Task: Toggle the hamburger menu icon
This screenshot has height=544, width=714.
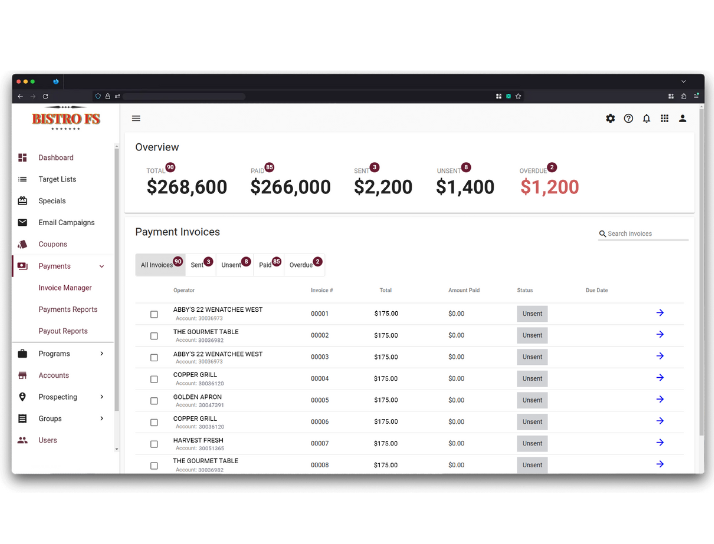Action: pos(136,118)
